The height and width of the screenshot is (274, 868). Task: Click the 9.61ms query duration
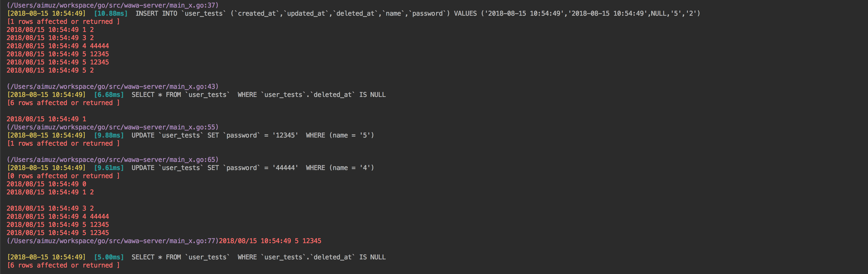coord(108,168)
